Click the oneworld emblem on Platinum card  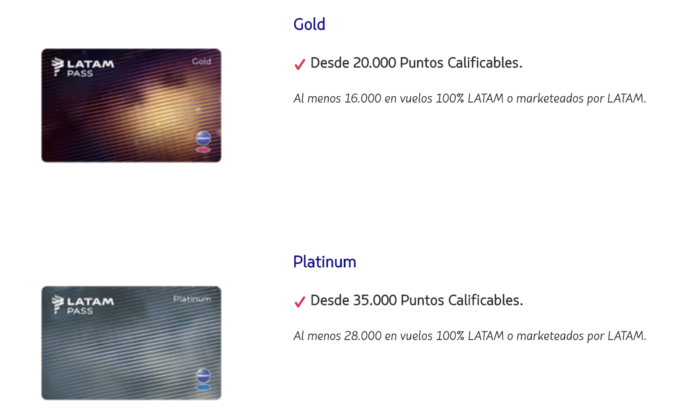point(203,376)
